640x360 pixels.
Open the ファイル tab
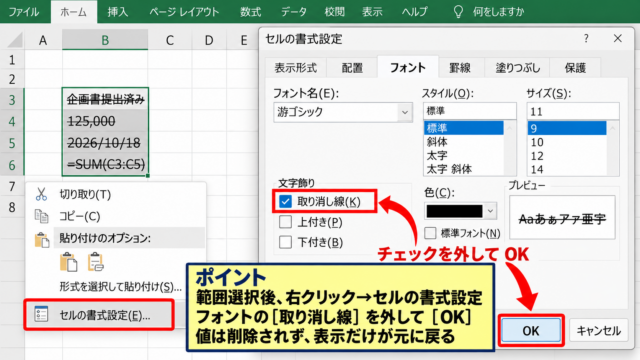(x=23, y=12)
